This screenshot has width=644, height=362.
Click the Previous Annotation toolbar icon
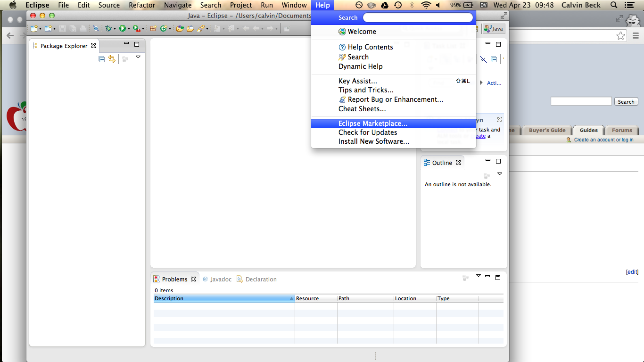(231, 29)
